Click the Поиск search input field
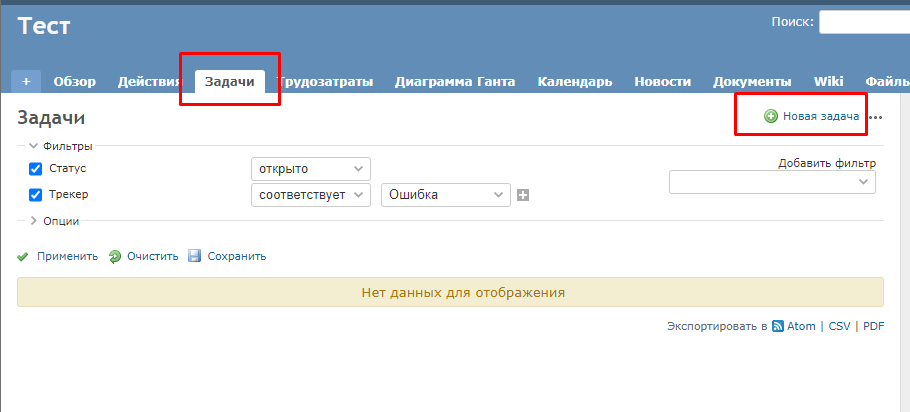Viewport: 910px width, 412px height. click(x=864, y=22)
